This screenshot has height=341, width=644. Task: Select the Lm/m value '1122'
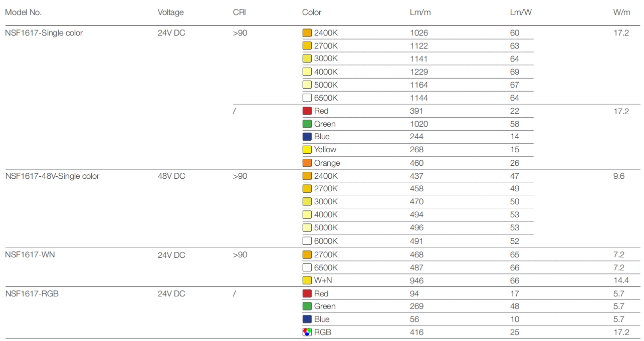point(419,46)
